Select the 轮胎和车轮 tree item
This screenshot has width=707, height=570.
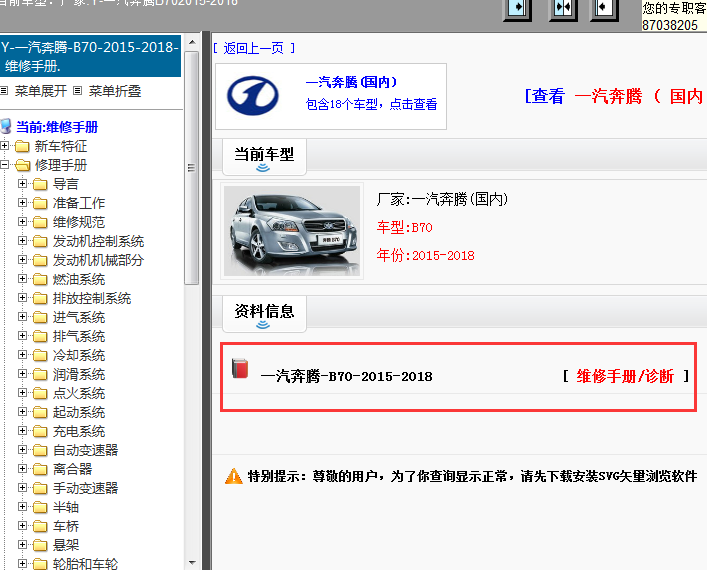click(x=85, y=564)
